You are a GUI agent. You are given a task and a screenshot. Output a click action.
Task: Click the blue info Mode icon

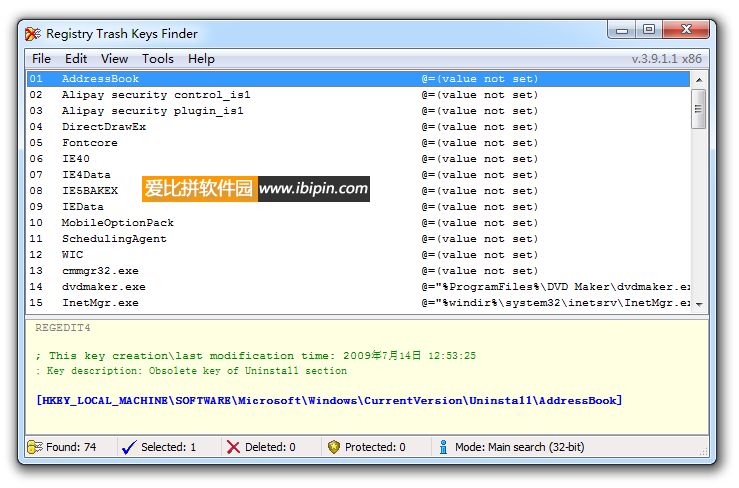443,447
